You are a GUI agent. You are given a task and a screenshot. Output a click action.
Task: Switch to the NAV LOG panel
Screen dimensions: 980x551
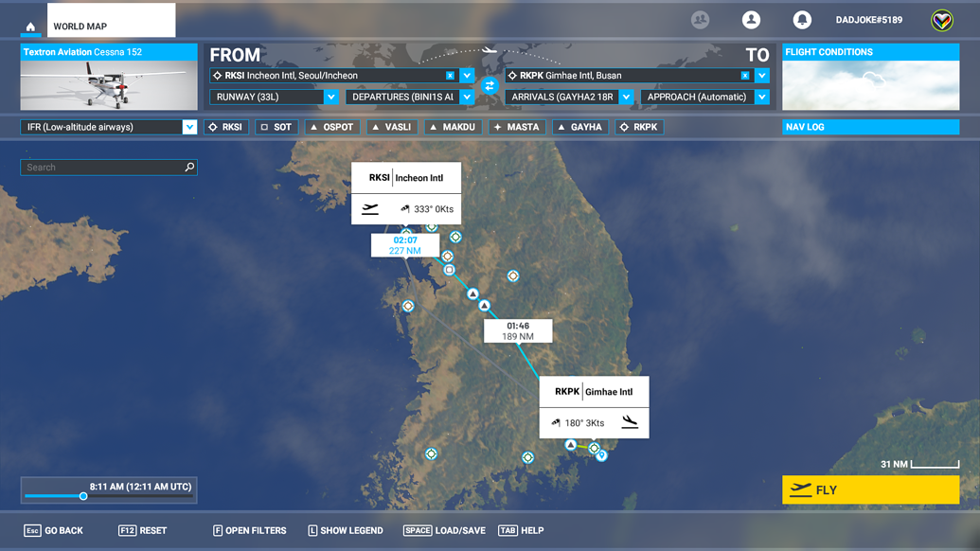coord(869,126)
